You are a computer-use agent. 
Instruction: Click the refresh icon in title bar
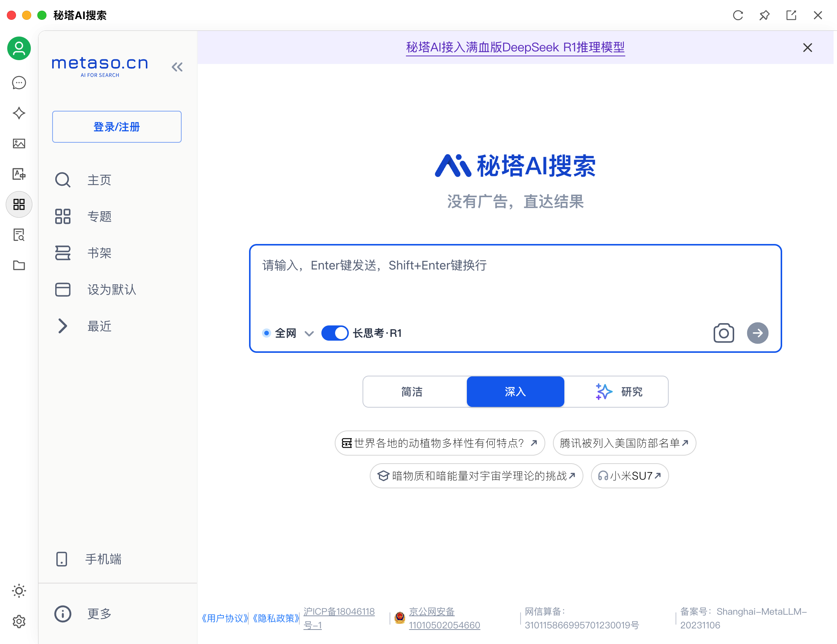(x=738, y=15)
